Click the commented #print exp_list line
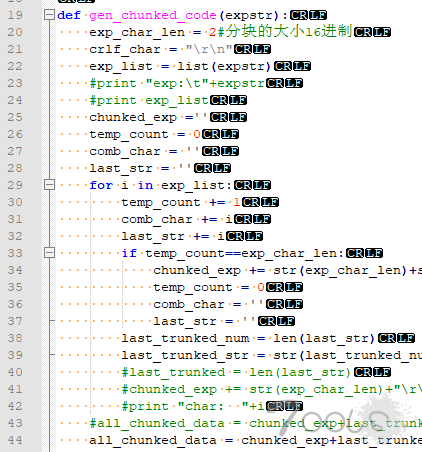This screenshot has height=452, width=422. (x=149, y=100)
